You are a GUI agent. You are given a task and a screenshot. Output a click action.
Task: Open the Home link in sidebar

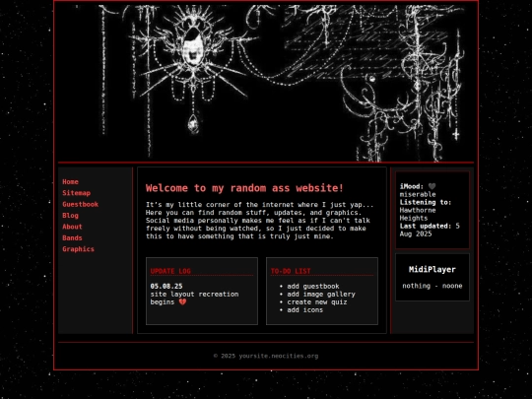70,182
